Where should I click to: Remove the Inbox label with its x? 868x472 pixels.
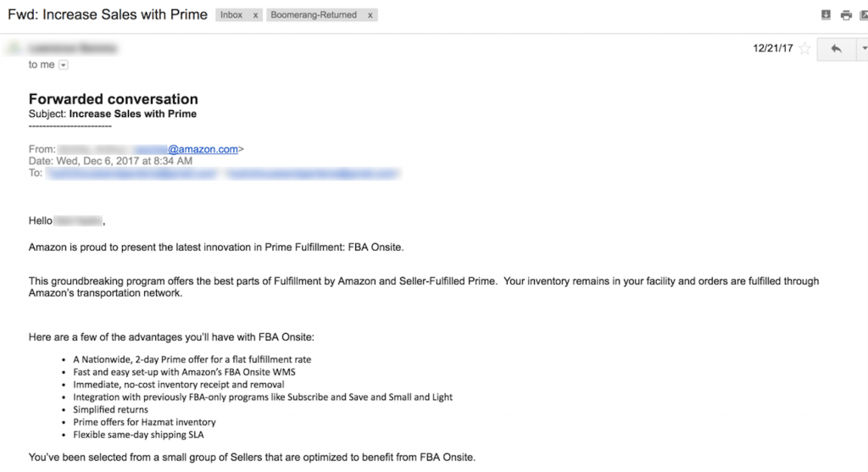tap(255, 15)
